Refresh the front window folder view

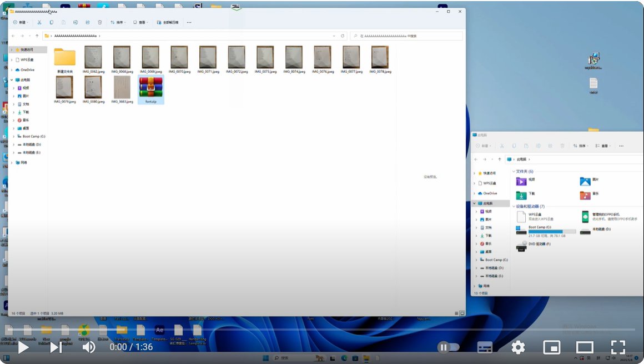coord(343,36)
